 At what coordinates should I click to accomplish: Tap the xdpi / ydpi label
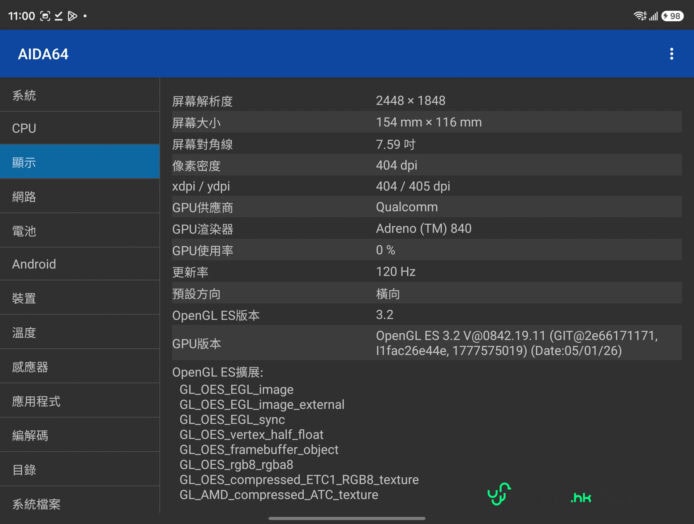[x=201, y=186]
